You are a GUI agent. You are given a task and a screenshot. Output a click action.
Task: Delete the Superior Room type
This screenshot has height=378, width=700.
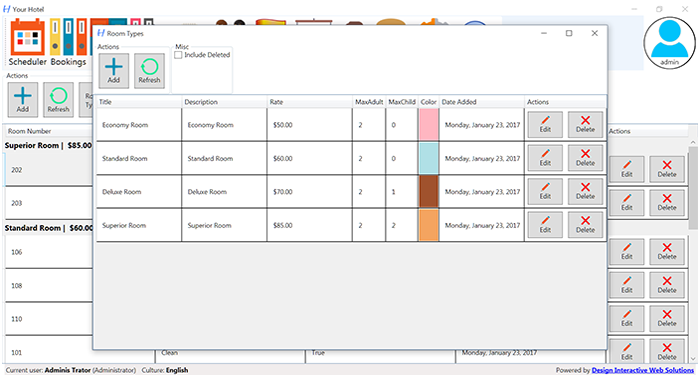585,225
